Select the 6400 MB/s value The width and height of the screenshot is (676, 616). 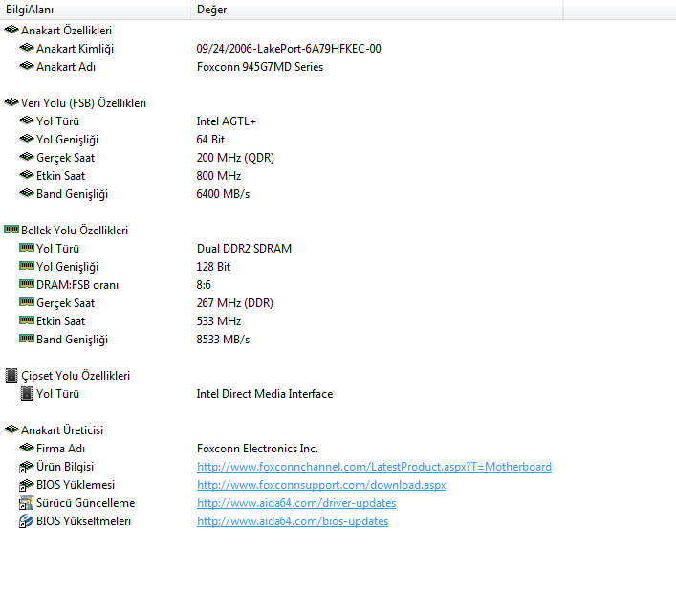click(x=224, y=194)
